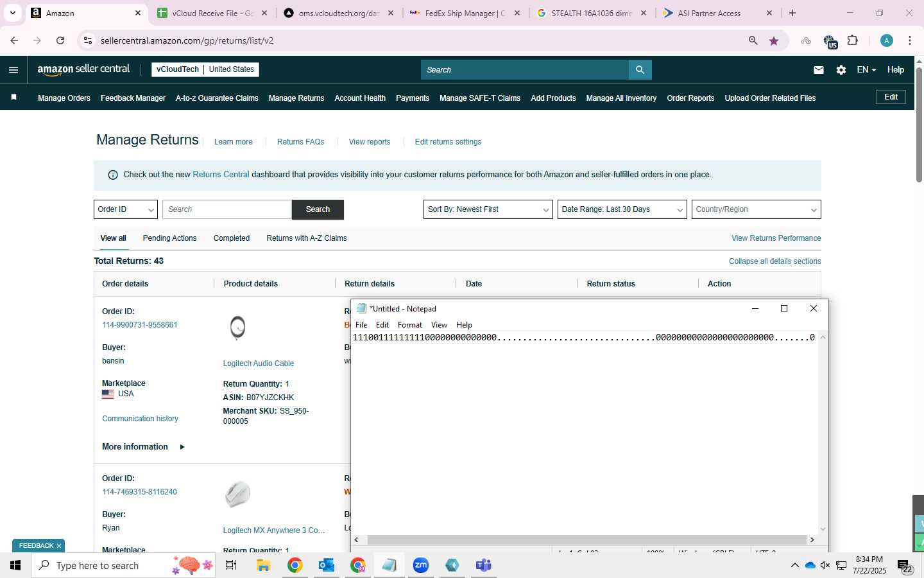Viewport: 924px width, 578px height.
Task: Go back with the browser back arrow
Action: tap(14, 40)
